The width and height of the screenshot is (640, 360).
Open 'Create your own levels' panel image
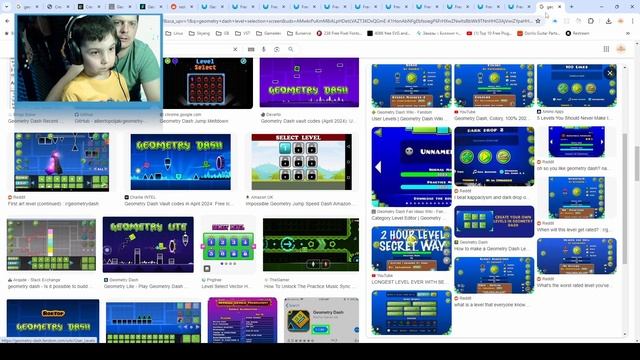[494, 222]
